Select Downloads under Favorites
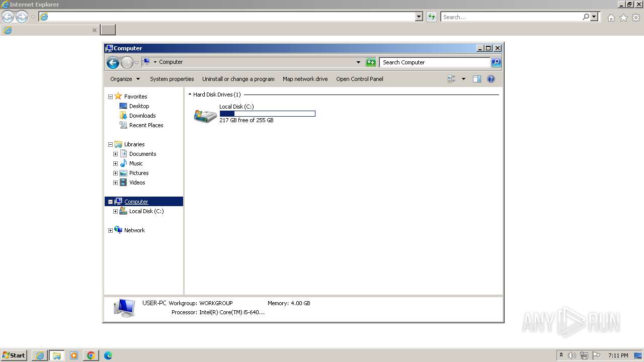 (142, 116)
